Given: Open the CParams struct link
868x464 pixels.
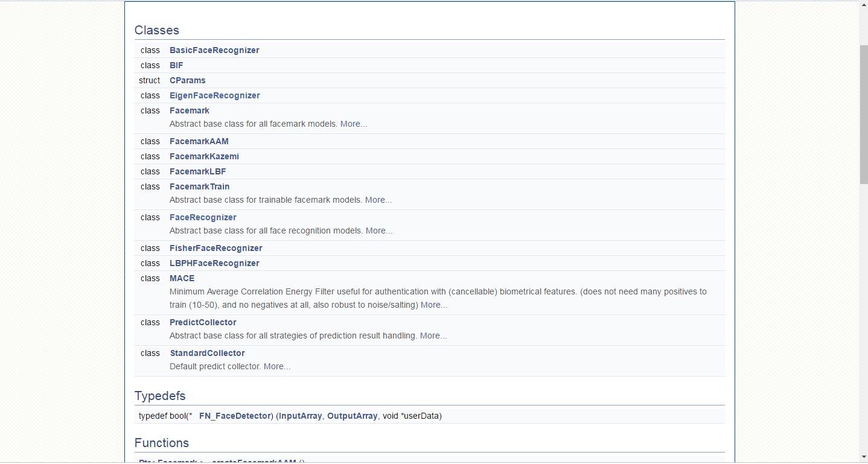Looking at the screenshot, I should coord(188,80).
